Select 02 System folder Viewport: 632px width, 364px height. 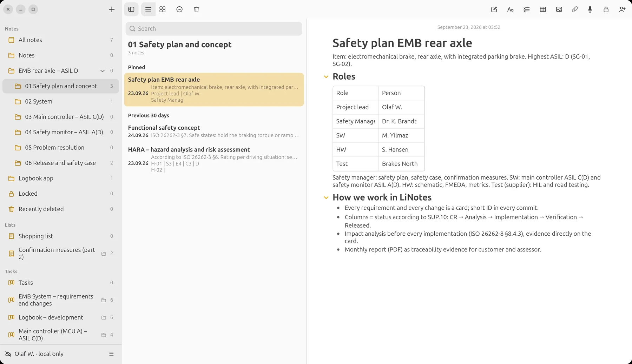coord(61,101)
